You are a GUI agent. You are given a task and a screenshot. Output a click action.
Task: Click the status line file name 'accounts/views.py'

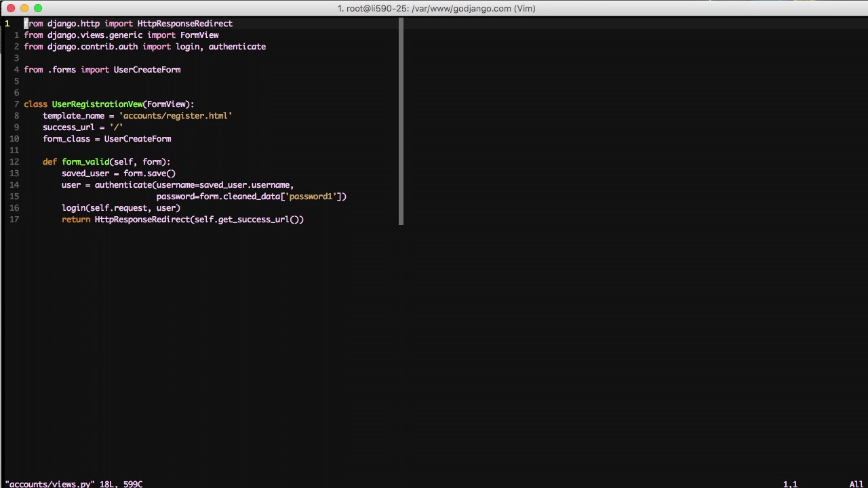tap(50, 484)
